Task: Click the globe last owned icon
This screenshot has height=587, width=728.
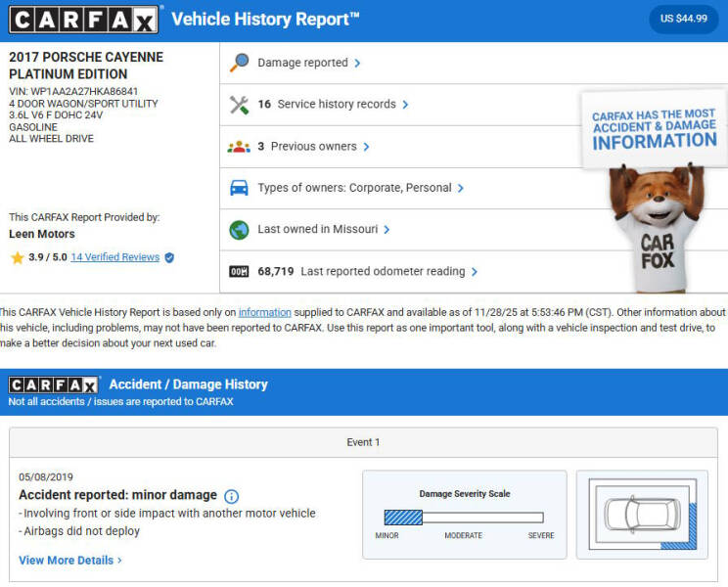Action: click(x=239, y=230)
